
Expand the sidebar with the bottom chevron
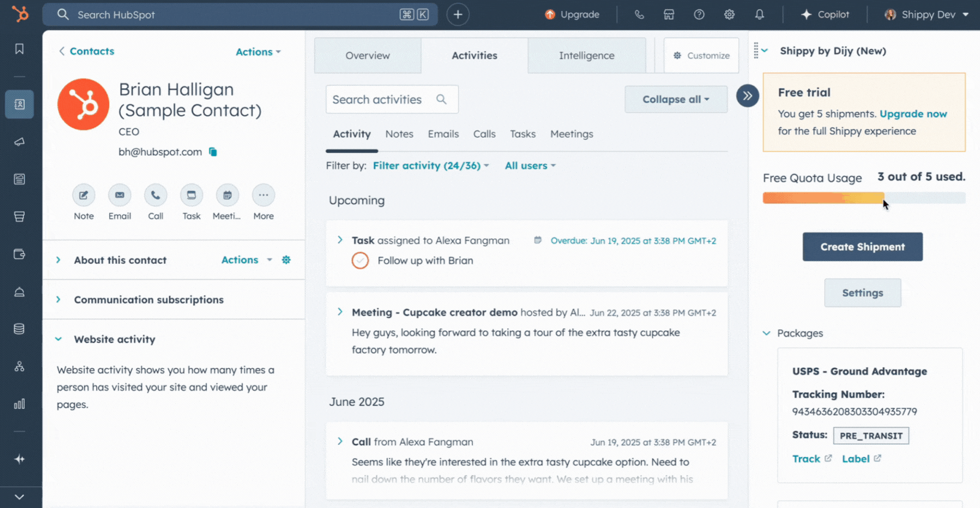[19, 497]
